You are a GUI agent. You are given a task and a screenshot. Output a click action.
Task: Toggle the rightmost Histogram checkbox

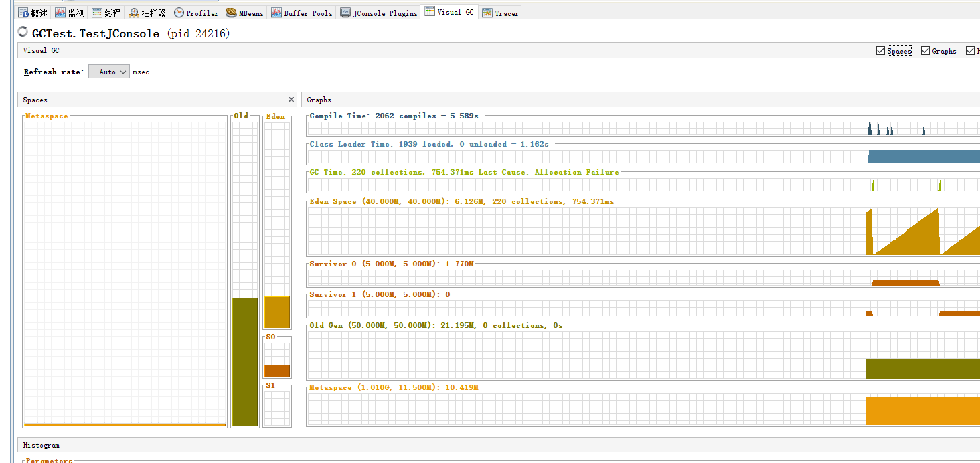(x=969, y=50)
